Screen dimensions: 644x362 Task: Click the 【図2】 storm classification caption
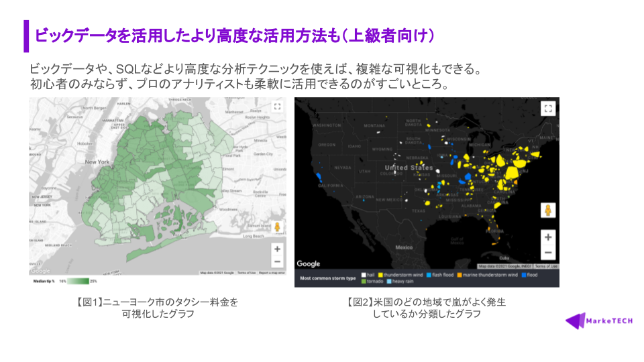click(427, 308)
